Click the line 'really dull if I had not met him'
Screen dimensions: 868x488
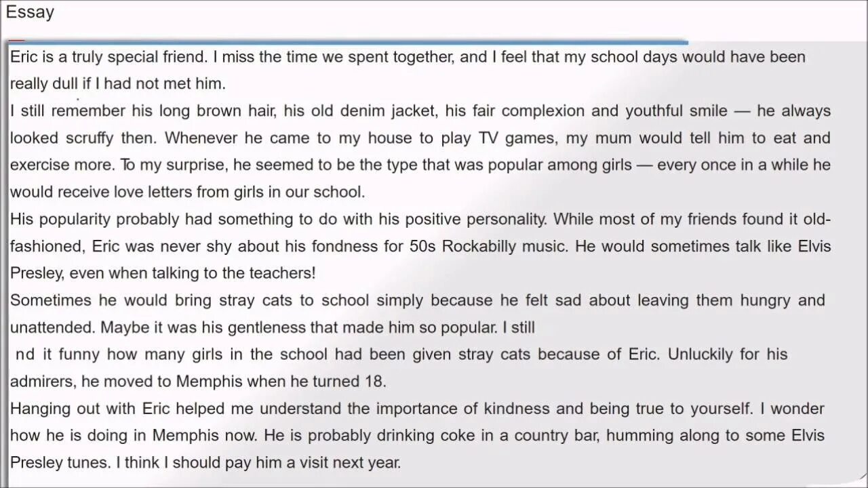pyautogui.click(x=117, y=84)
